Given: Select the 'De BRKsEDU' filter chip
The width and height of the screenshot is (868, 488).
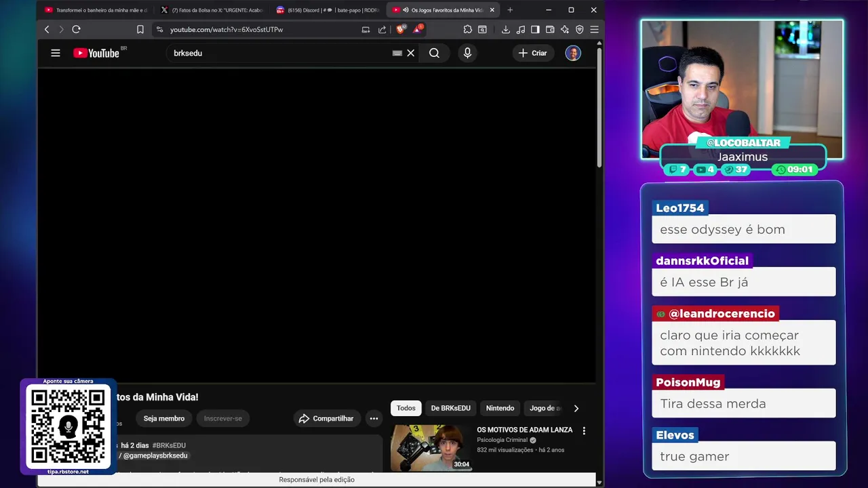Looking at the screenshot, I should (450, 408).
